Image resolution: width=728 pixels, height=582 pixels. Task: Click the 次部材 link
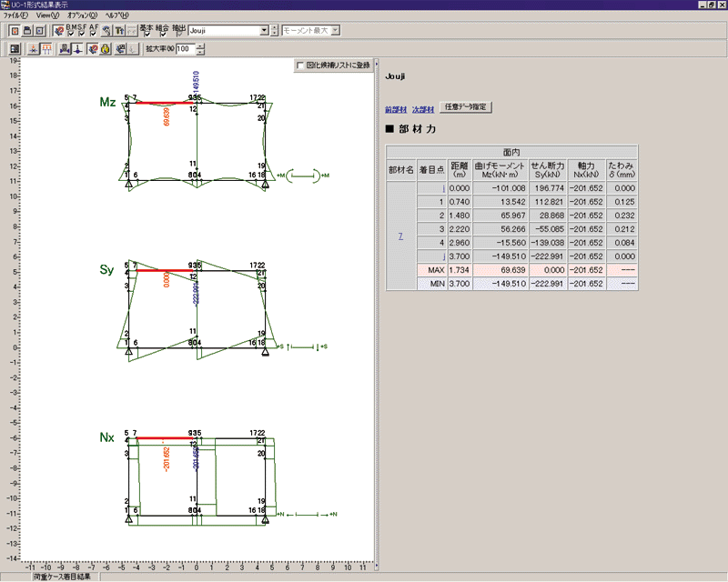(x=422, y=108)
